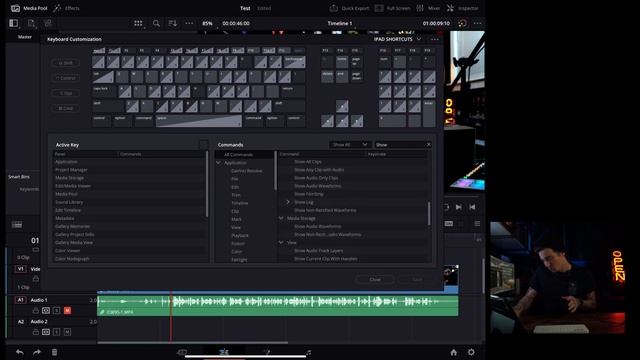Switch to Full Screen view
Image resolution: width=640 pixels, height=360 pixels.
392,8
